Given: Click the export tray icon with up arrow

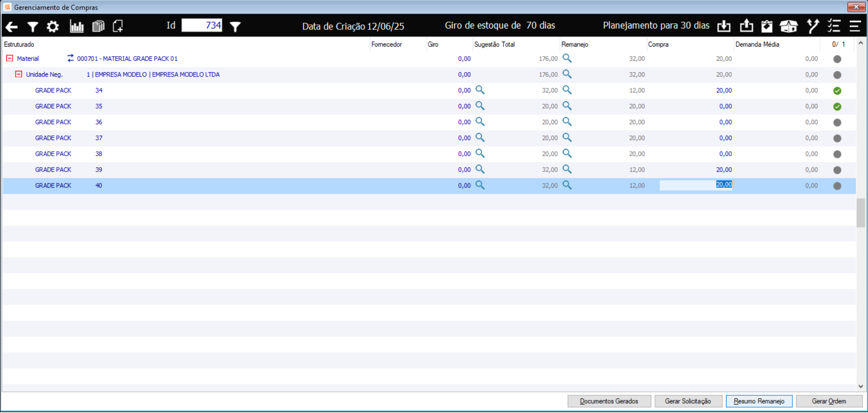Looking at the screenshot, I should pos(746,26).
